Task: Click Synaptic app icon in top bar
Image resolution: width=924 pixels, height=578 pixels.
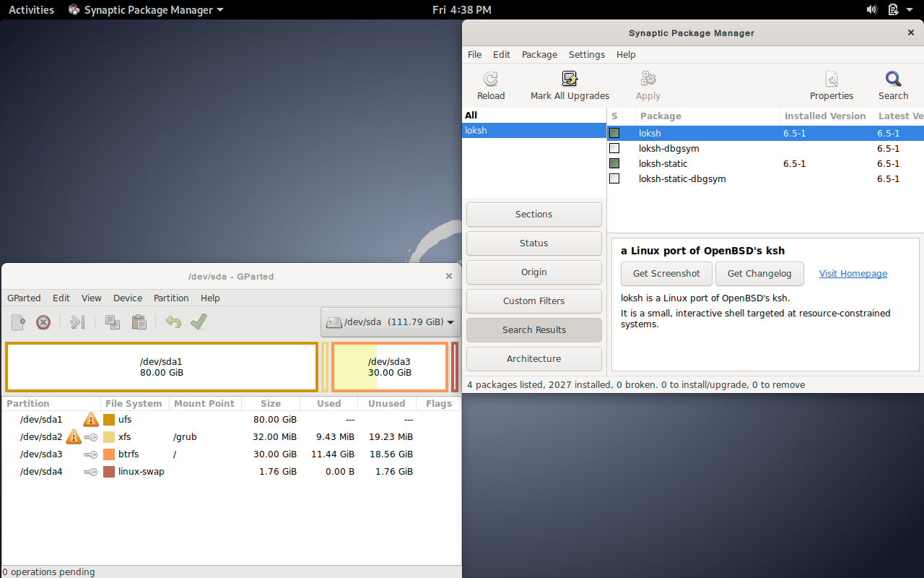Action: pos(74,9)
